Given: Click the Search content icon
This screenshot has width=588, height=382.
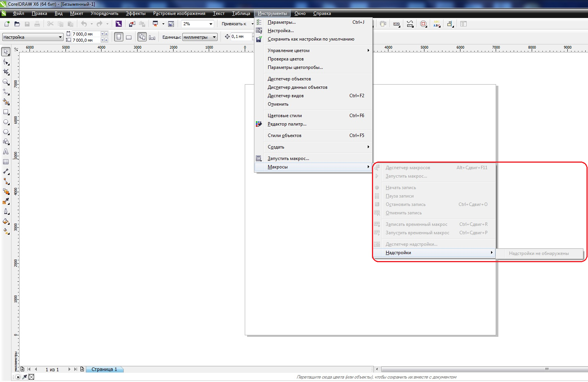Looking at the screenshot, I should 119,24.
